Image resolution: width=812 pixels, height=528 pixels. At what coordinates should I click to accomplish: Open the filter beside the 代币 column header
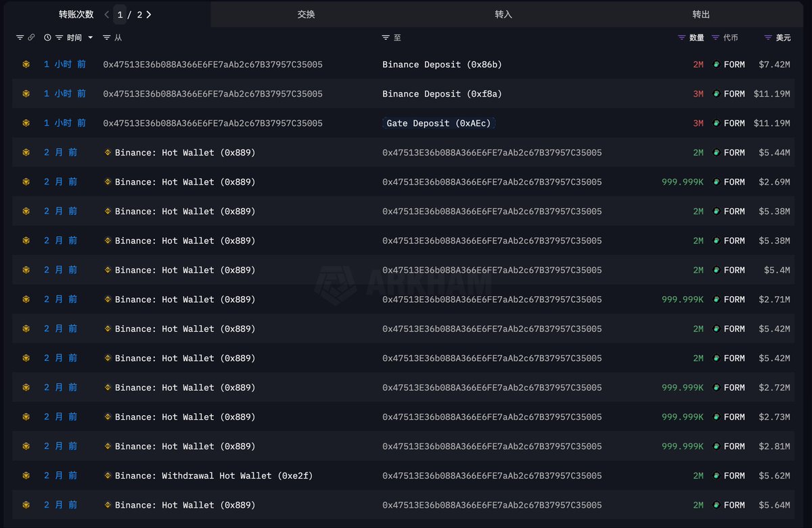716,38
